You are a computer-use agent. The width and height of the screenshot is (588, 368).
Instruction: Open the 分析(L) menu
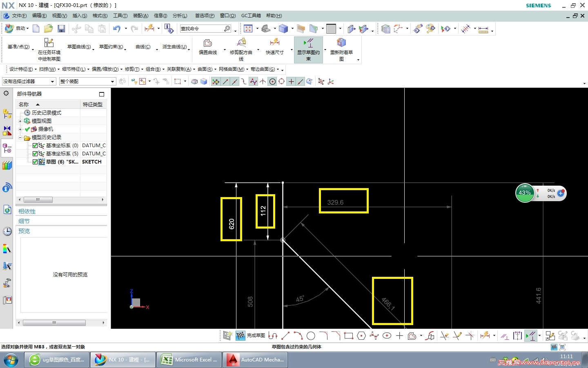click(x=180, y=16)
